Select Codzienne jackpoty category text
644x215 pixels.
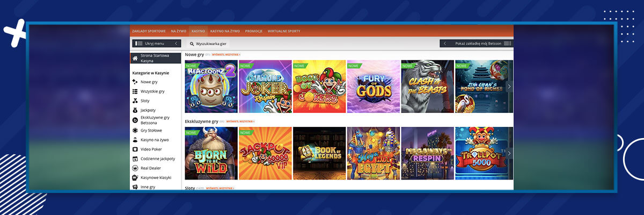point(158,159)
